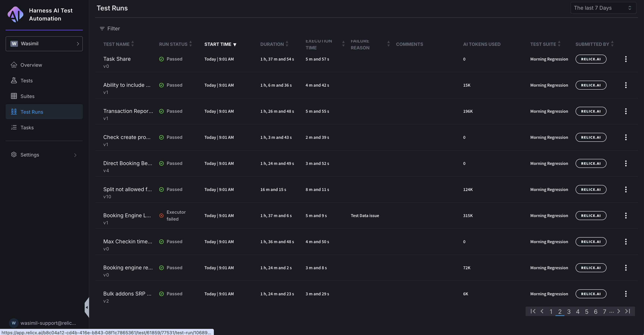
Task: Expand the Settings submenu
Action: click(44, 155)
